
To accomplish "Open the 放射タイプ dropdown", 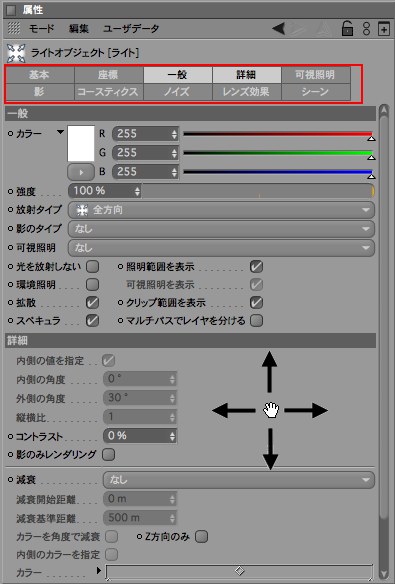I will [x=222, y=210].
